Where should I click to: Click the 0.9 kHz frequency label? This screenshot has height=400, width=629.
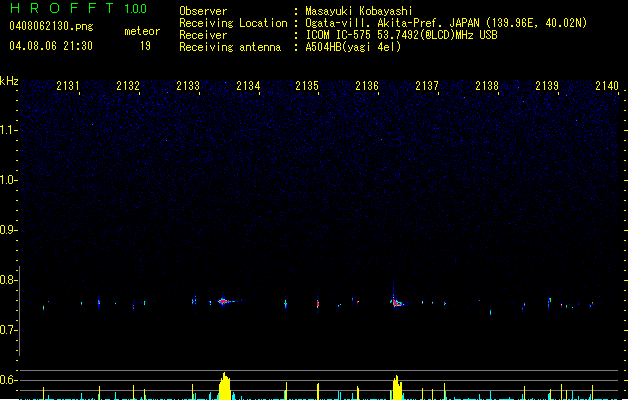pyautogui.click(x=9, y=230)
